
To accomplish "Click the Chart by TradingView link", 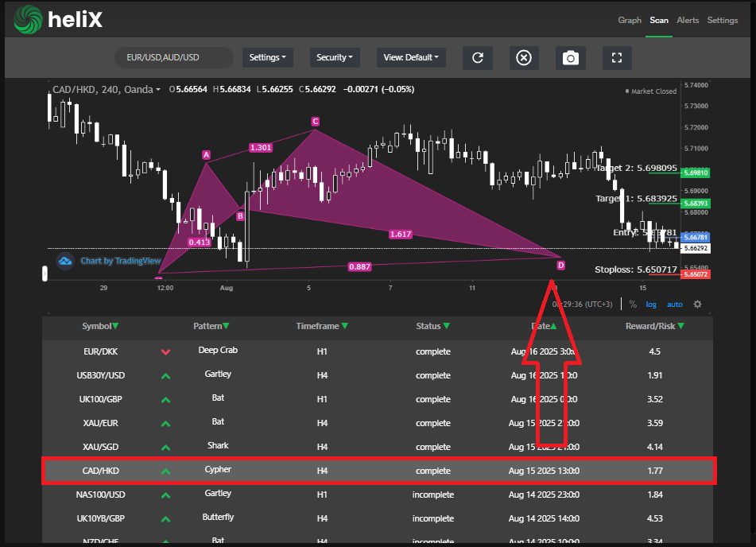I will 120,261.
